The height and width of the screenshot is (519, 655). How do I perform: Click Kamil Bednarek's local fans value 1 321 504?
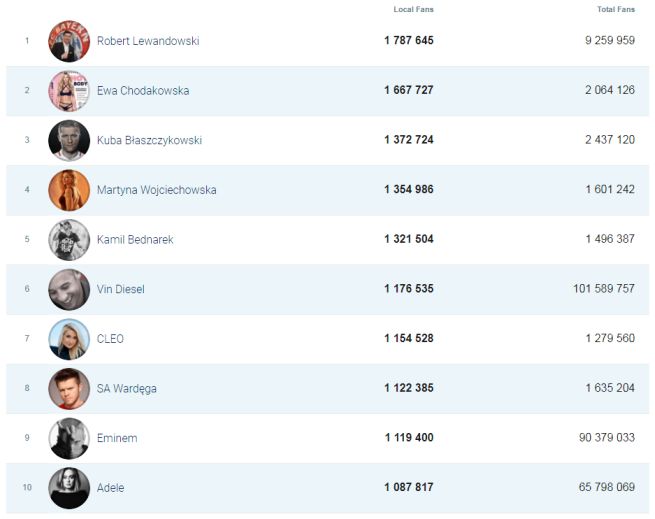(408, 240)
